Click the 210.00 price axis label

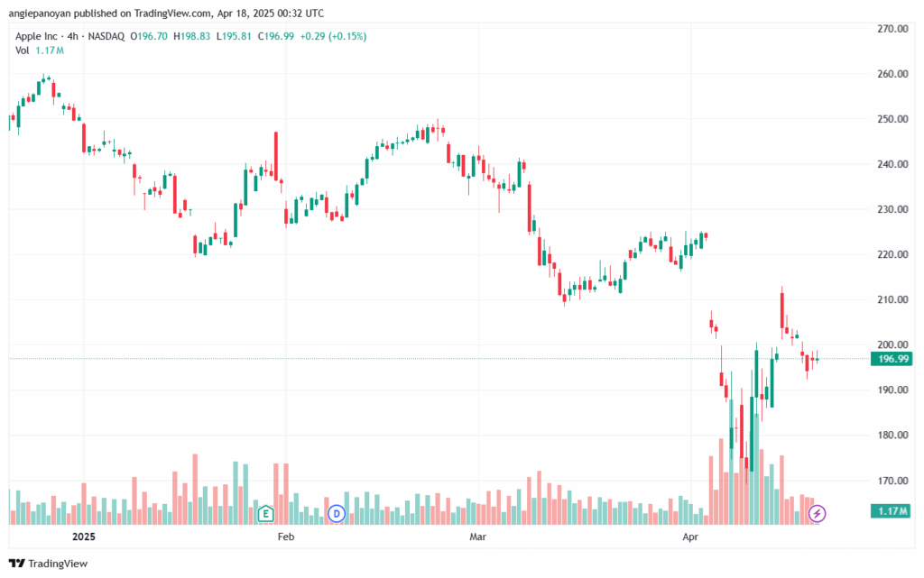(x=892, y=299)
